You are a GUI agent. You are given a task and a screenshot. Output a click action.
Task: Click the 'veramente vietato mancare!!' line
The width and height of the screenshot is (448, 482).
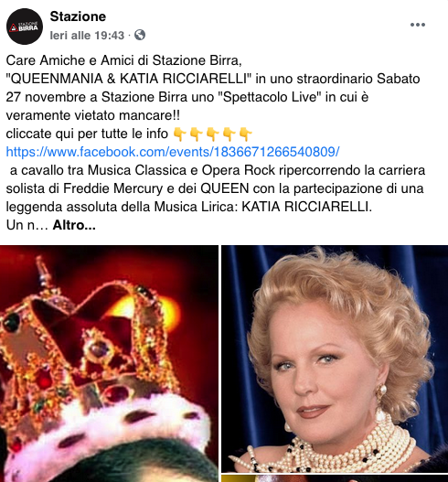(x=92, y=115)
